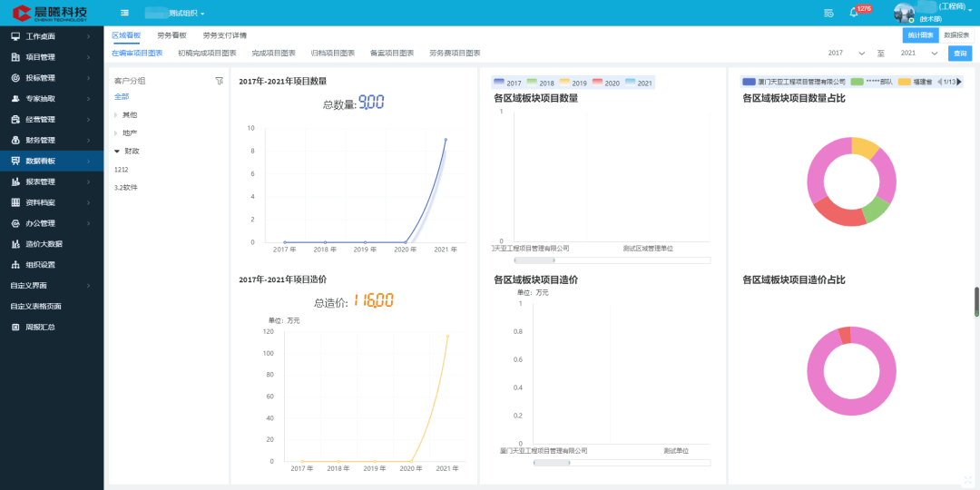Toggle the 2017 legend series
The width and height of the screenshot is (980, 490).
(x=507, y=83)
